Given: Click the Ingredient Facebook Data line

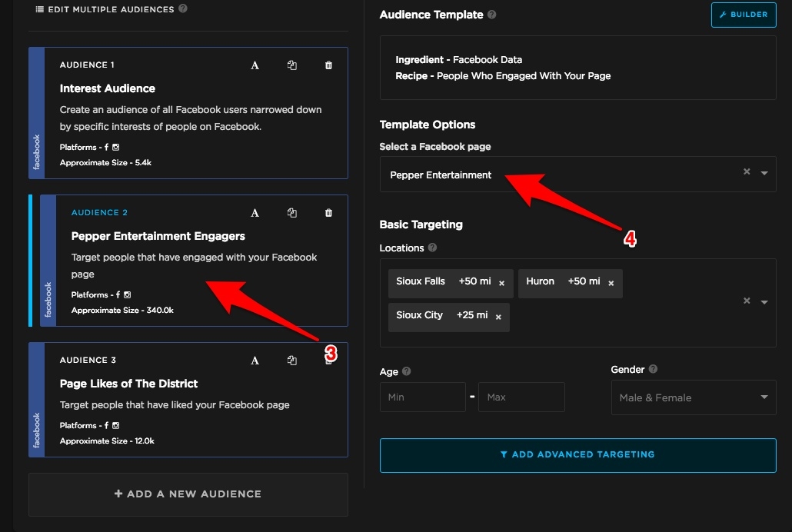Looking at the screenshot, I should point(458,60).
